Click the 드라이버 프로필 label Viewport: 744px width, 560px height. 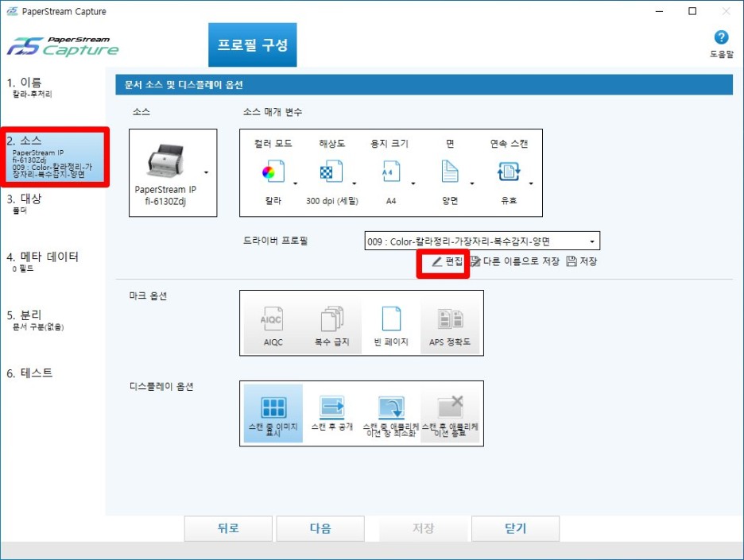[275, 241]
